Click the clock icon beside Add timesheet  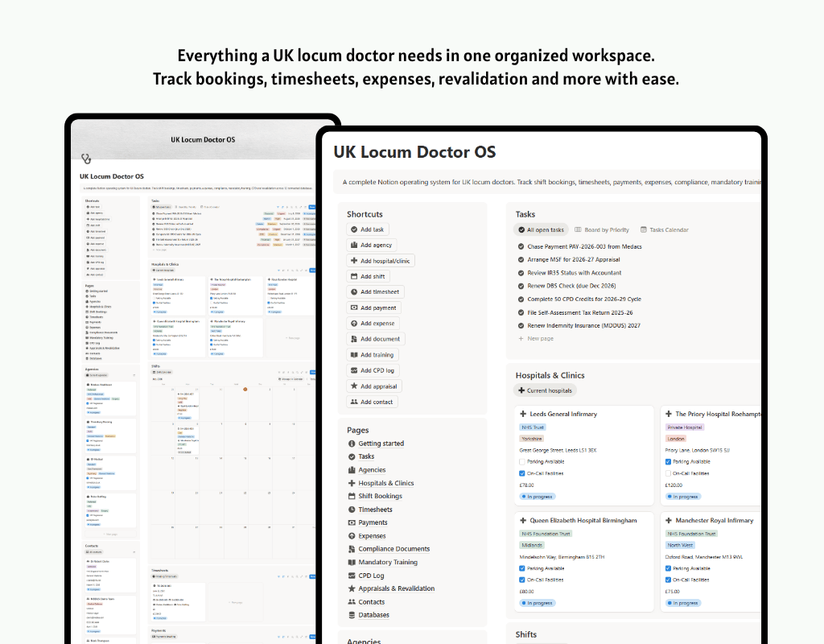point(354,291)
